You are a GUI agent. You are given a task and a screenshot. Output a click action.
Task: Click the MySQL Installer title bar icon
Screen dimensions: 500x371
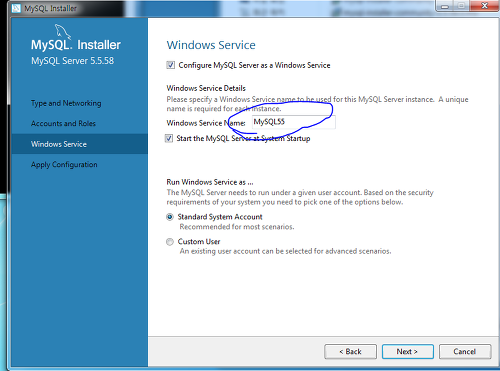(x=16, y=8)
